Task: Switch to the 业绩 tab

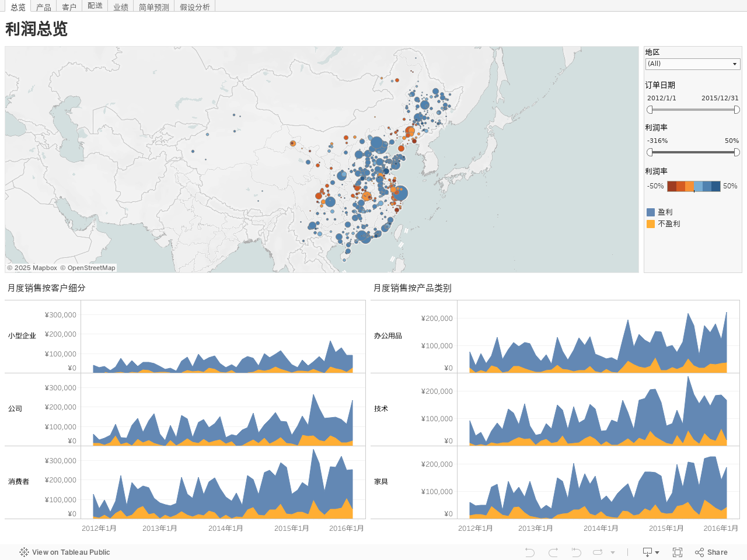Action: 121,6
